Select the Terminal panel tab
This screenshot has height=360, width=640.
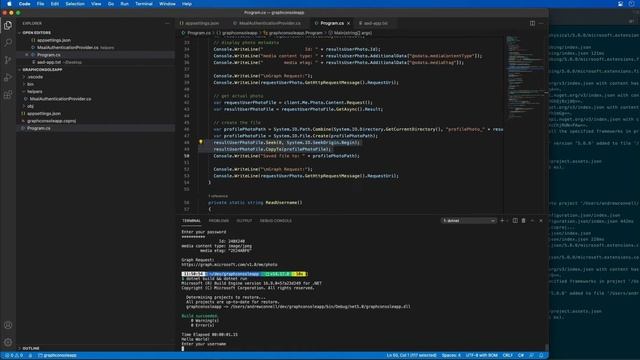tap(191, 220)
